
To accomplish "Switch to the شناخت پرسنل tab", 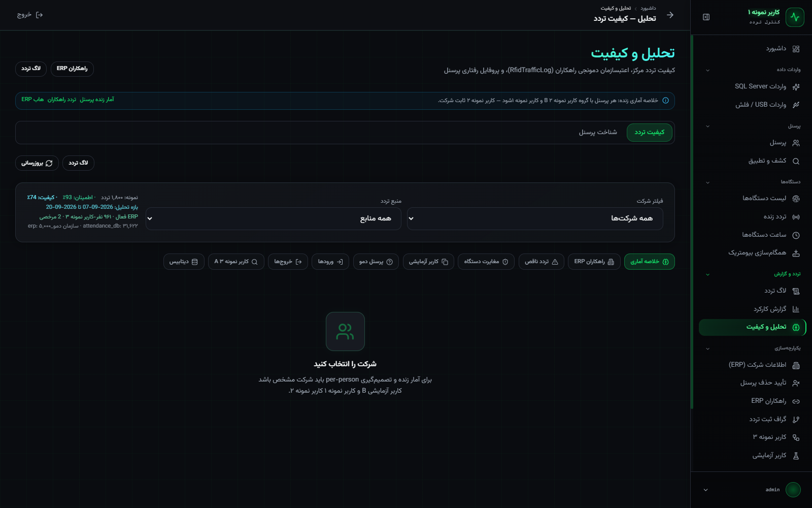I will (598, 133).
